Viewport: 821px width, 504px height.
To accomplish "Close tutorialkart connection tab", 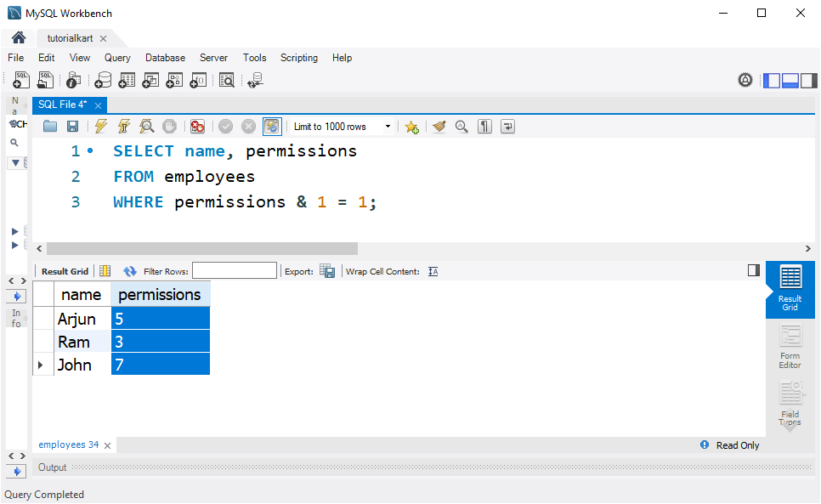I will point(103,38).
